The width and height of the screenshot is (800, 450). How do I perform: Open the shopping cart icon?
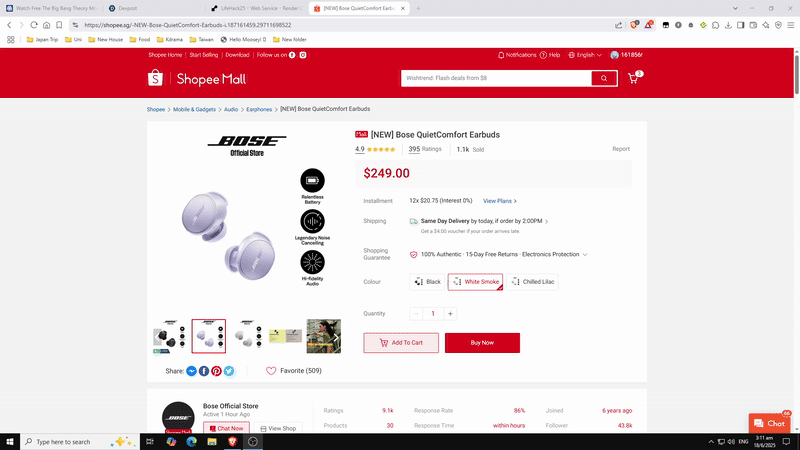pos(633,79)
